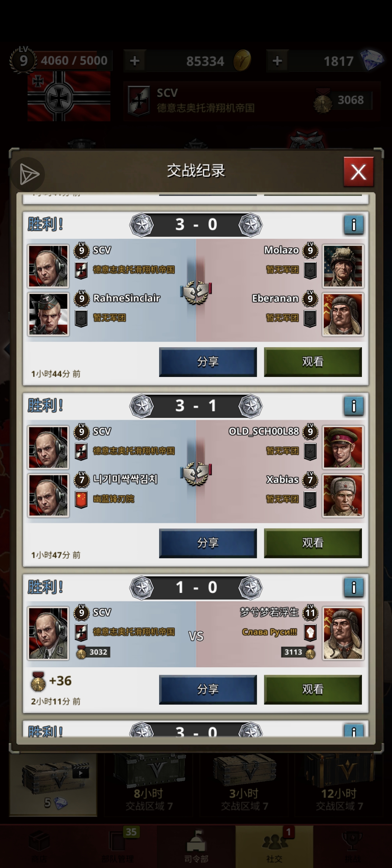
Task: Tap 梦兮梦若浮生's raised-fist legion badge
Action: click(x=310, y=632)
